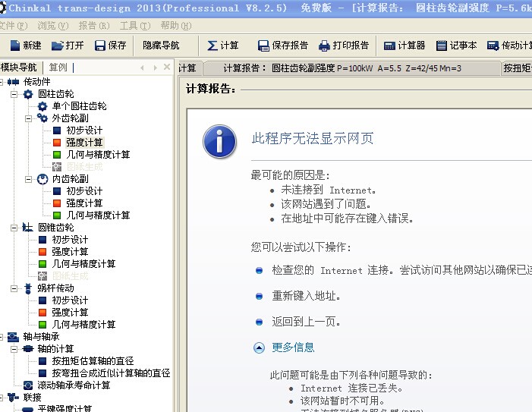Click the 更多信息 link
This screenshot has height=412, width=532.
[293, 348]
